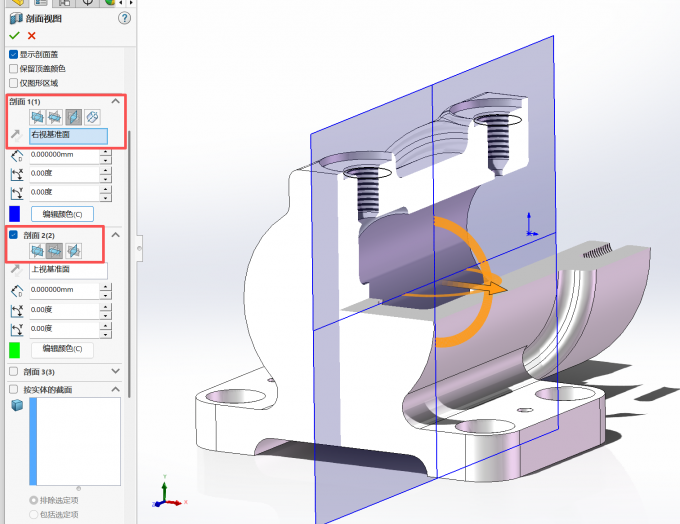Viewport: 680px width, 524px height.
Task: Click green section color swatch
Action: (x=14, y=350)
